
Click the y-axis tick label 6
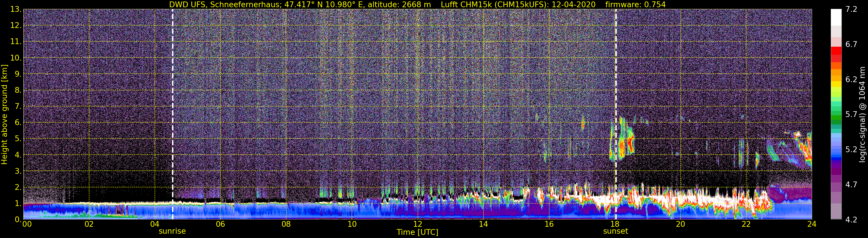pyautogui.click(x=18, y=122)
